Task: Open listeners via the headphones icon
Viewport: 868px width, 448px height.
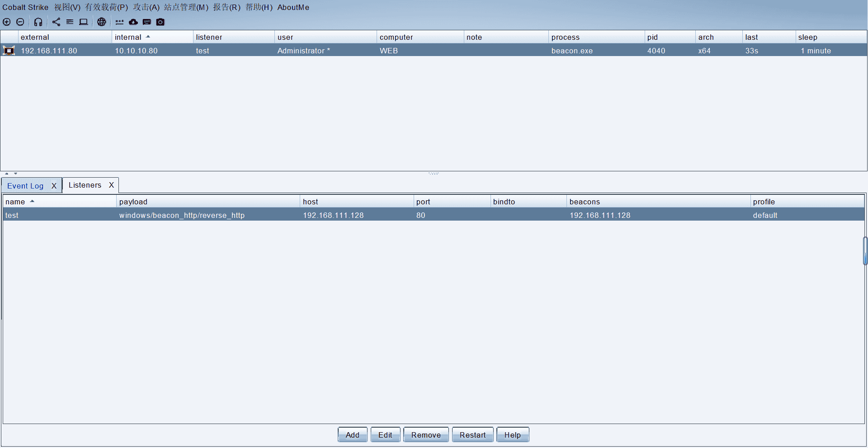Action: coord(38,22)
